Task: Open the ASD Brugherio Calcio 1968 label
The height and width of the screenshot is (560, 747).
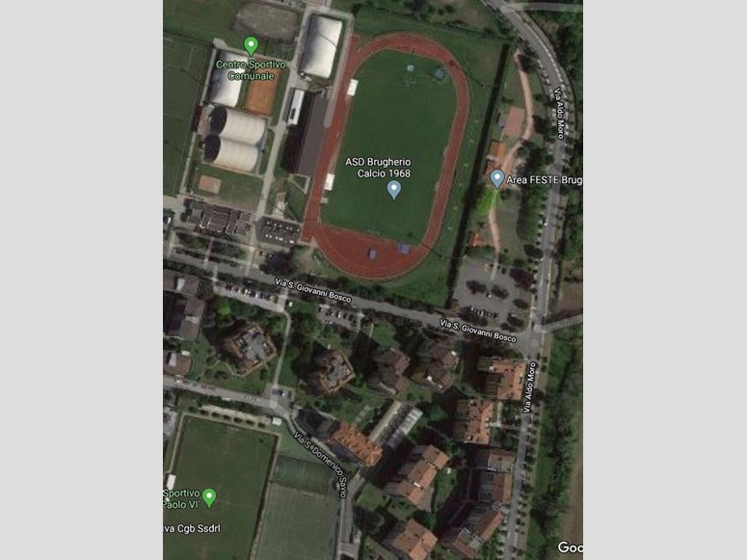Action: click(x=378, y=168)
